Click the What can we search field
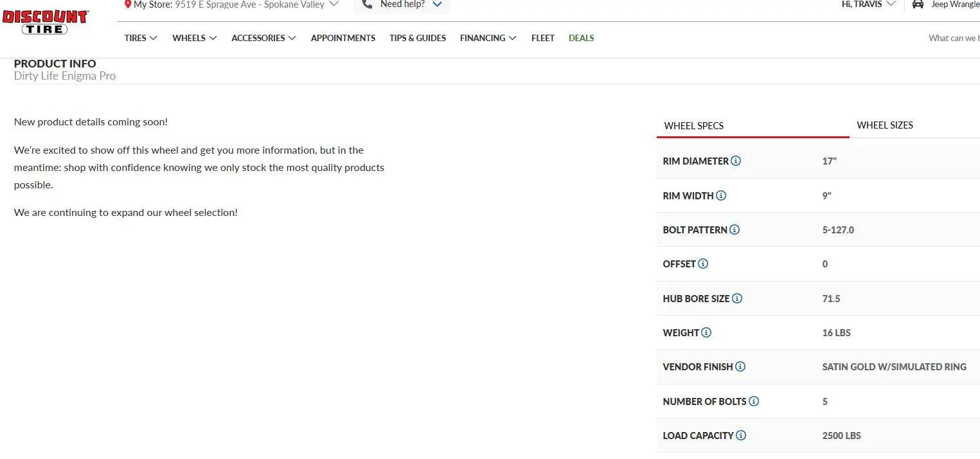This screenshot has width=980, height=459. 954,38
